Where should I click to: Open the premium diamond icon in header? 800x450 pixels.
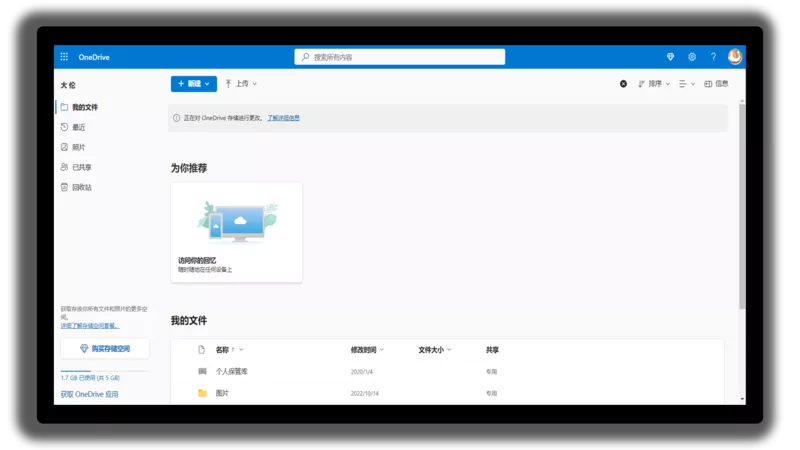670,57
